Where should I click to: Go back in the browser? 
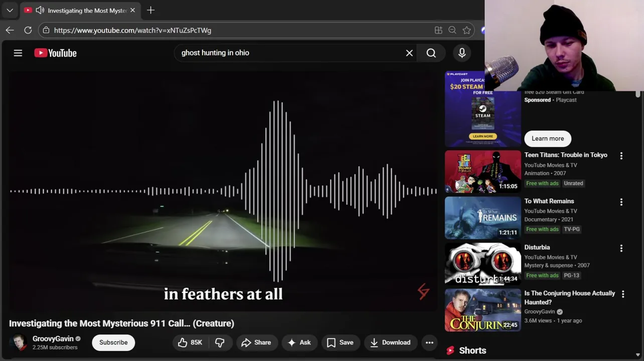(x=10, y=30)
